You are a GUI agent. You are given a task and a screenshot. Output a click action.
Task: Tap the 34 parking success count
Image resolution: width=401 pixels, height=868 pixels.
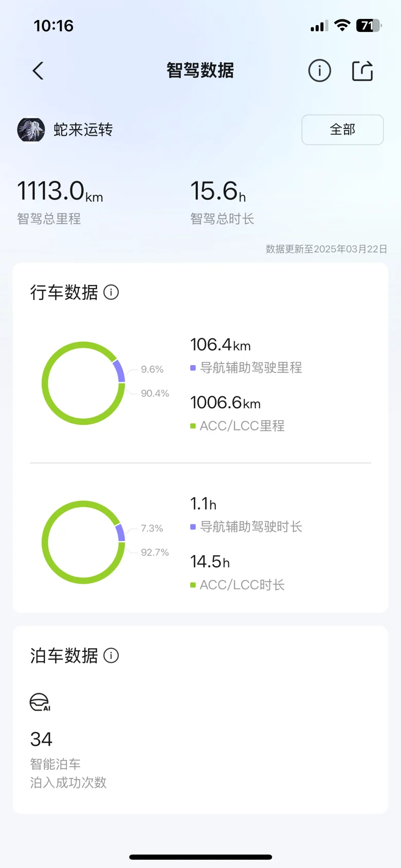click(x=41, y=739)
